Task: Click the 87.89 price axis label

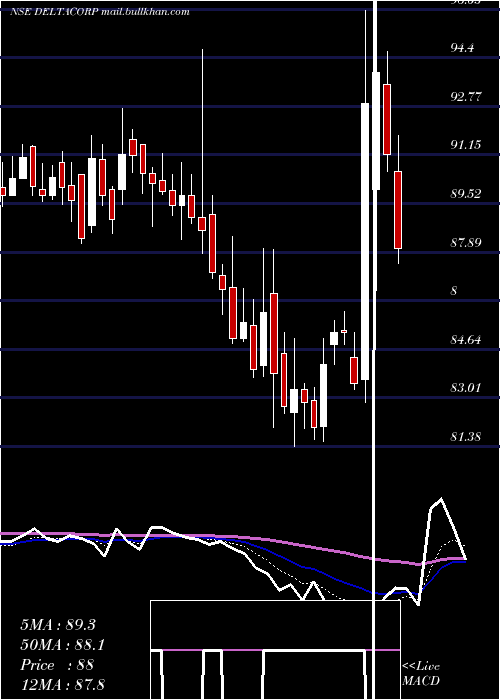Action: [x=466, y=242]
